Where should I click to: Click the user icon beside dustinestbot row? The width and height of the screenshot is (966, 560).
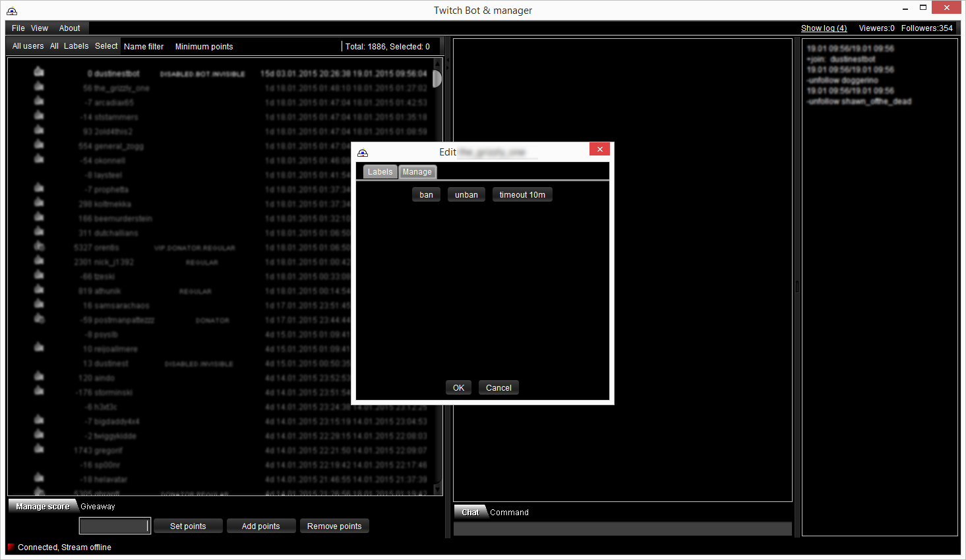tap(39, 71)
